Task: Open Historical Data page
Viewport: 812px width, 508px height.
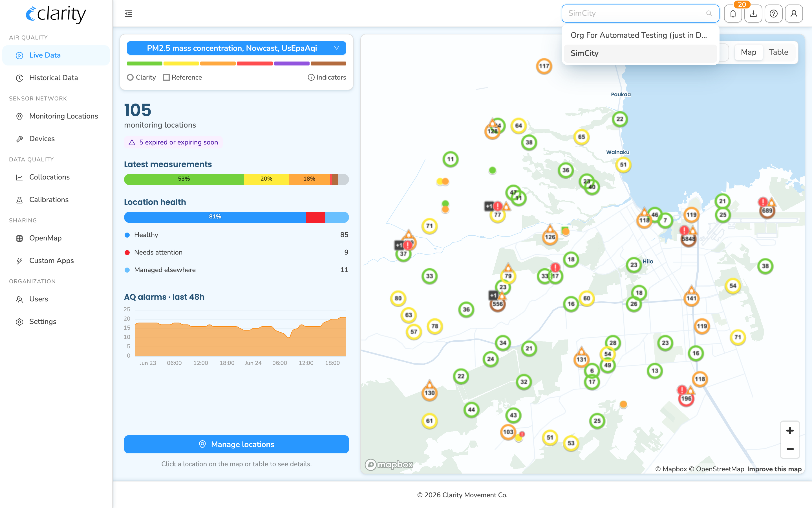Action: point(56,78)
